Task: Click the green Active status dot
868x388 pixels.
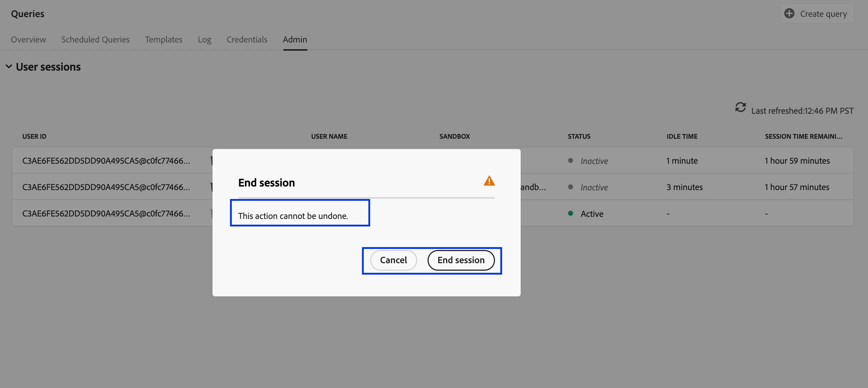Action: click(571, 213)
